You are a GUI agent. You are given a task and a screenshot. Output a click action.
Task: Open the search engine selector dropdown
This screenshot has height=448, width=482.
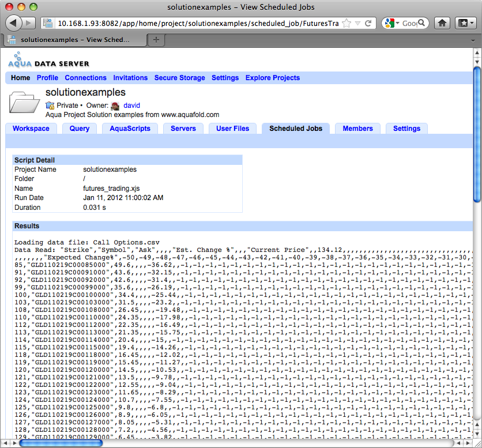(392, 23)
